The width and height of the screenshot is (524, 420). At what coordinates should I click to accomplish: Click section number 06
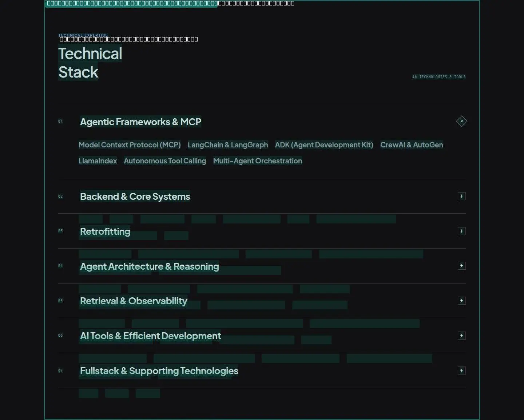coord(60,335)
